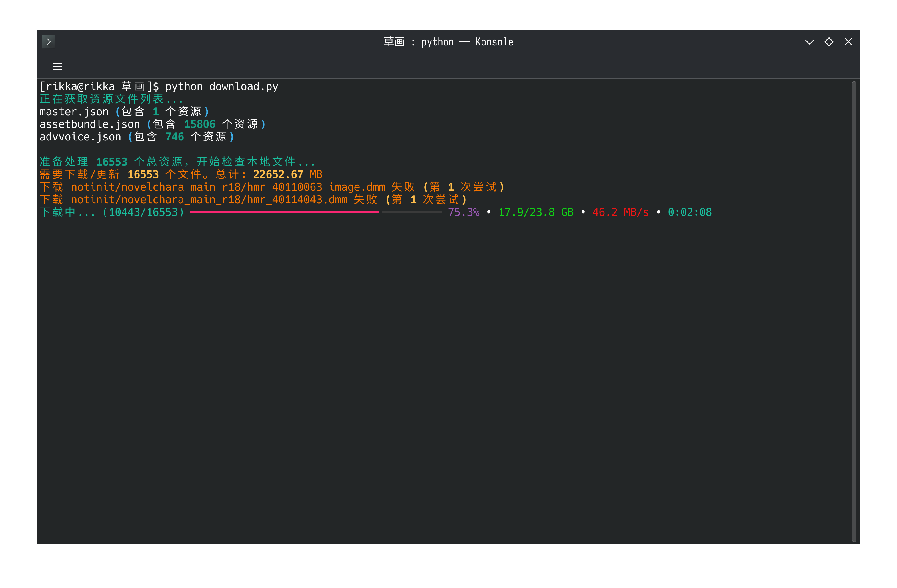
Task: Click the '[rikka@rikka 草画]$' shell prompt
Action: (99, 87)
